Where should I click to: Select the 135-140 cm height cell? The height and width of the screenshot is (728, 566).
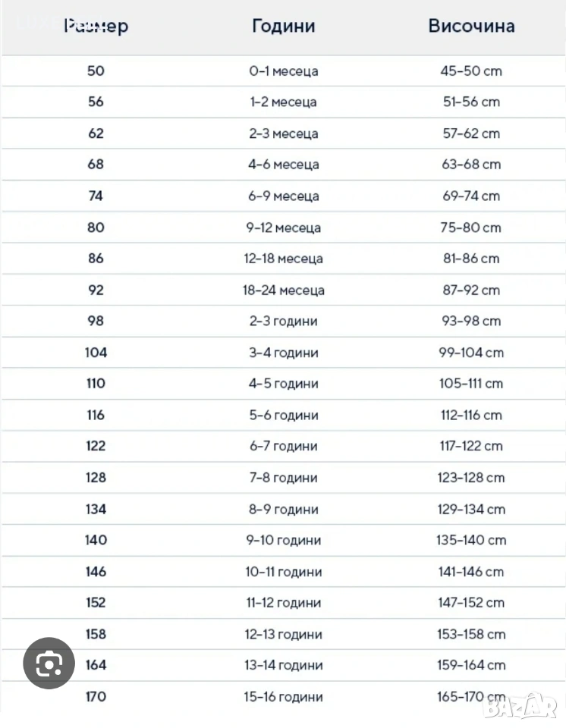(471, 540)
